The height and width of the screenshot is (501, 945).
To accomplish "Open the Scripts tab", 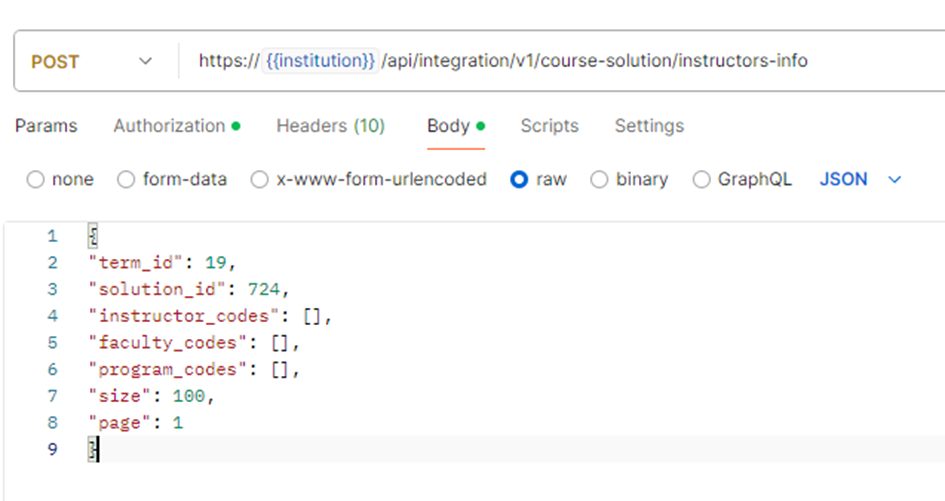I will pos(549,126).
